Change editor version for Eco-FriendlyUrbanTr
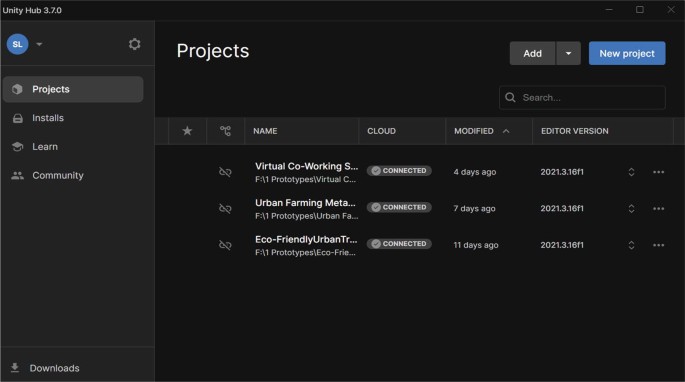 point(631,245)
